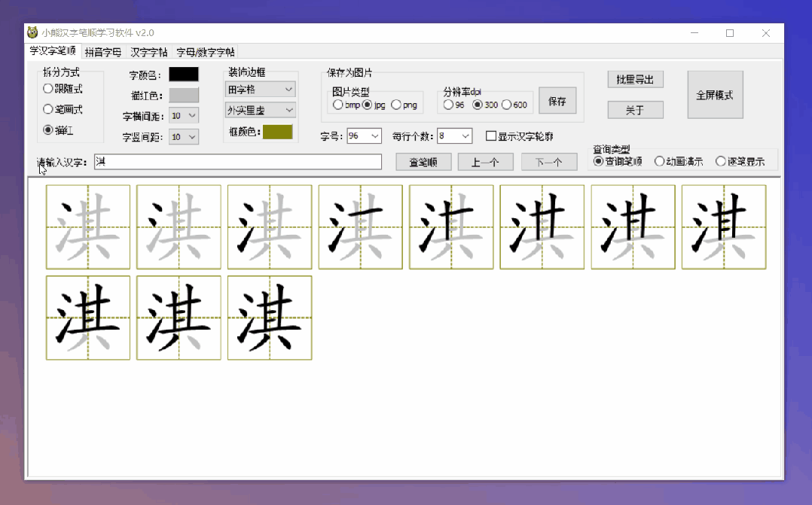Screen dimensions: 812x505
Task: Click the 上一个 button
Action: 485,162
